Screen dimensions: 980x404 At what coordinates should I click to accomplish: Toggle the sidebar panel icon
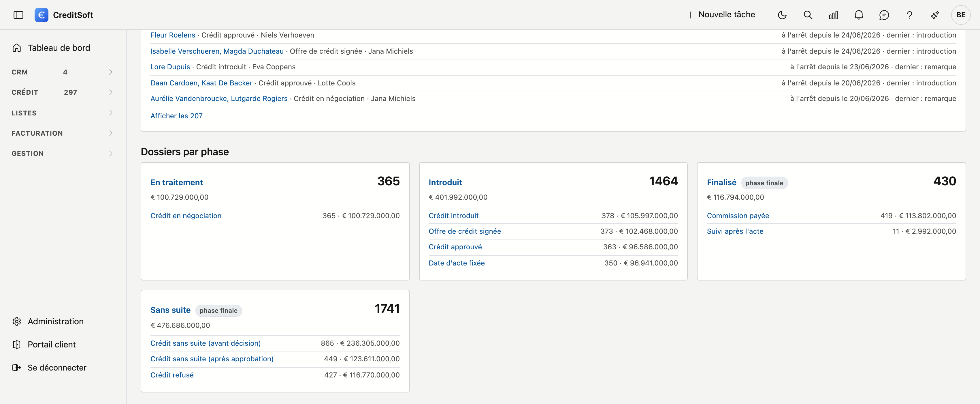18,15
